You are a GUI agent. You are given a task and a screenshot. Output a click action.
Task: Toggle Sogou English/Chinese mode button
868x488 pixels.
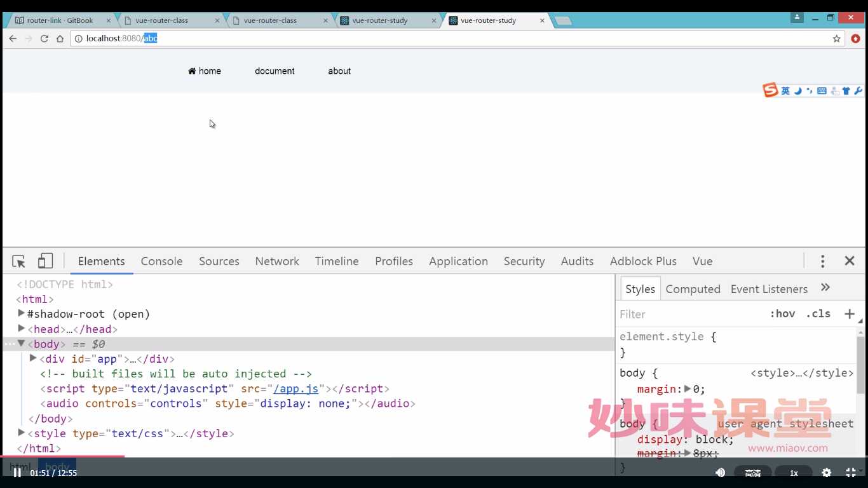(785, 91)
